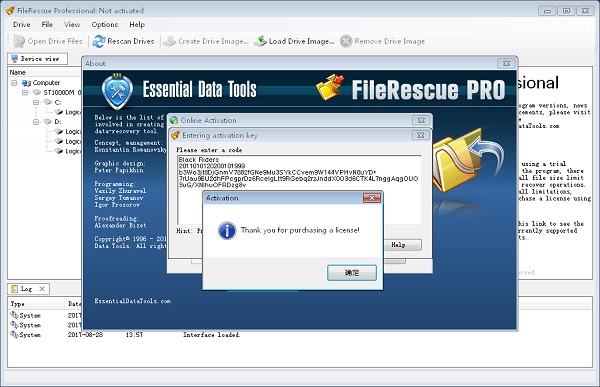The image size is (600, 387).
Task: Click the FileRescue PRO folder logo
Action: [x=329, y=87]
